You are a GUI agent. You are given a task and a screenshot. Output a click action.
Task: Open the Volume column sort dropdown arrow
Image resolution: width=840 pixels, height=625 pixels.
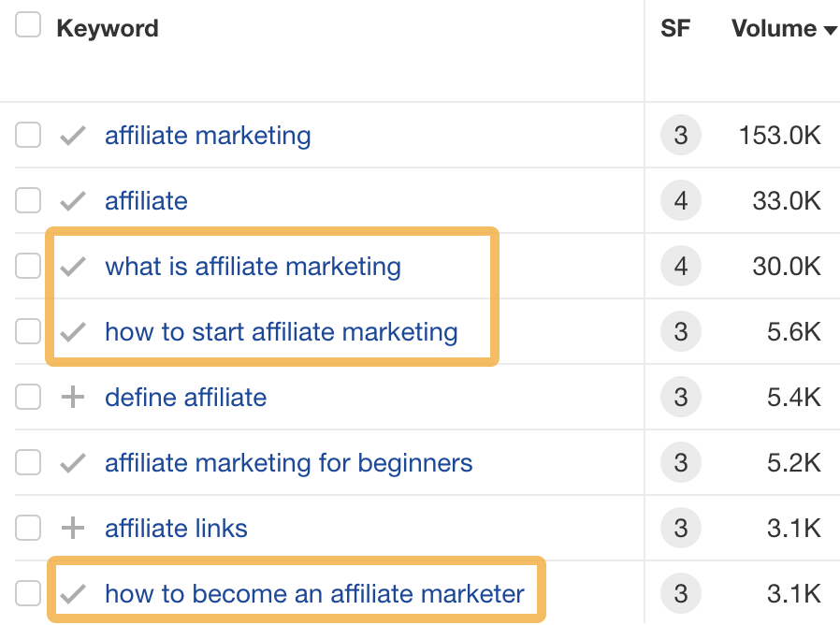pyautogui.click(x=831, y=30)
